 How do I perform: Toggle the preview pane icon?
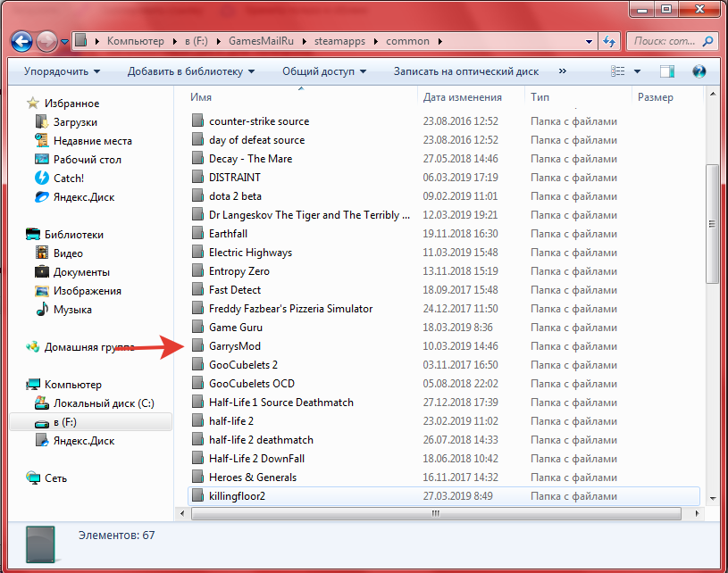[x=667, y=71]
